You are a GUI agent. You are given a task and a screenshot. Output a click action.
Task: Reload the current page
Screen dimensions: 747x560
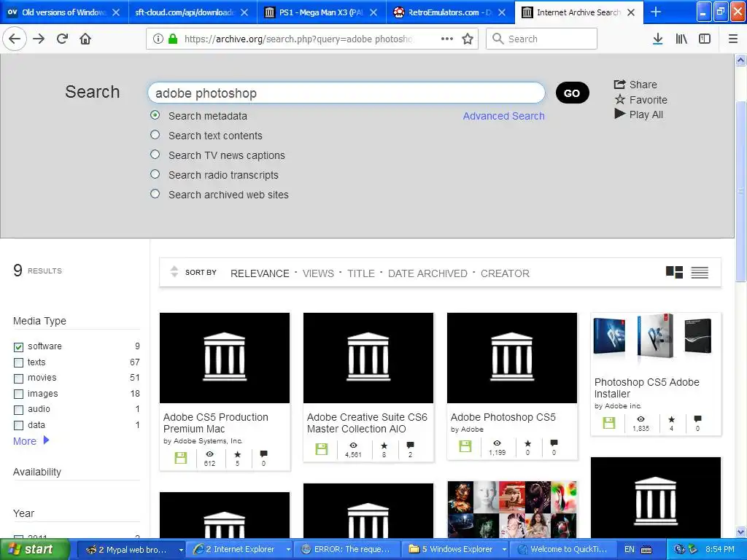pos(62,39)
